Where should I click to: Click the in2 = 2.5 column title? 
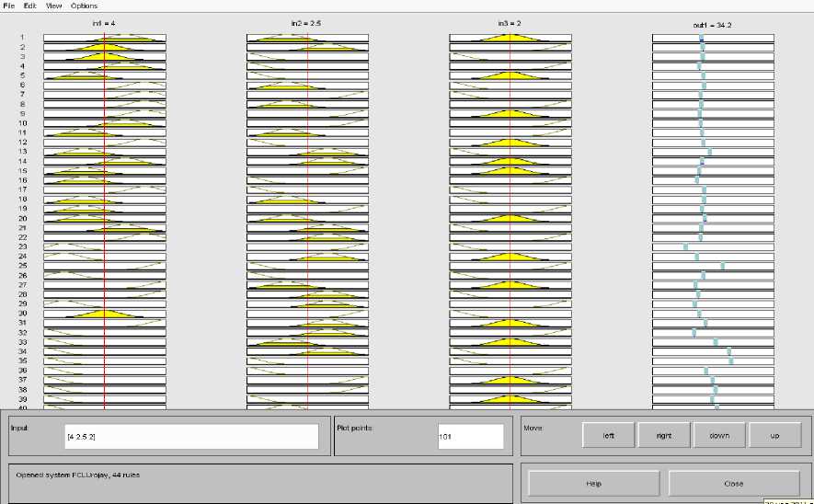click(x=307, y=23)
